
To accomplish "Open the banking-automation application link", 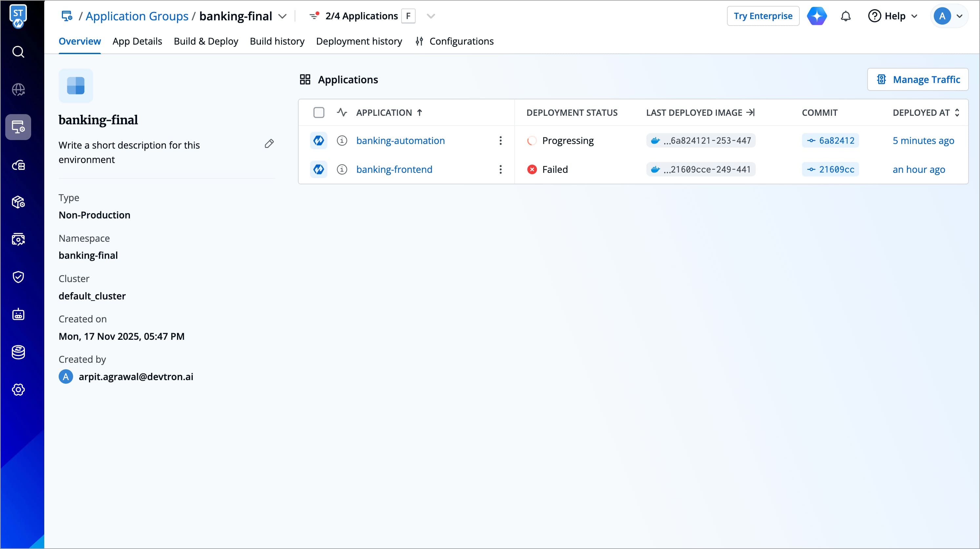I will click(400, 140).
